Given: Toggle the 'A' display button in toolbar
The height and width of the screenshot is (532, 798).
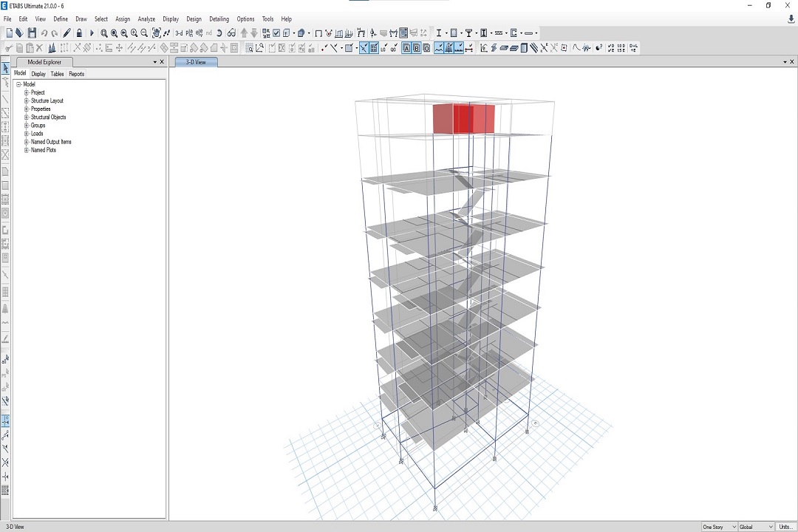Looking at the screenshot, I should pos(406,48).
